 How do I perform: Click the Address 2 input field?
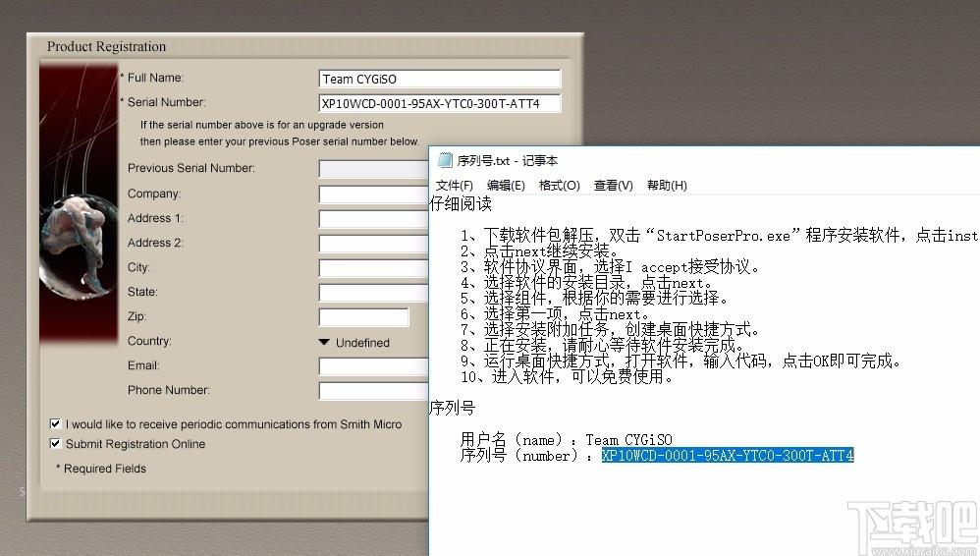(x=374, y=243)
